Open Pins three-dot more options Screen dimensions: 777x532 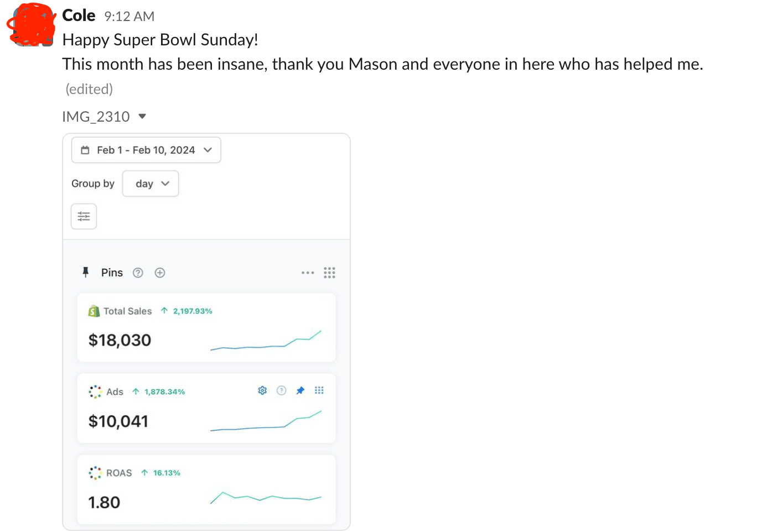[308, 273]
